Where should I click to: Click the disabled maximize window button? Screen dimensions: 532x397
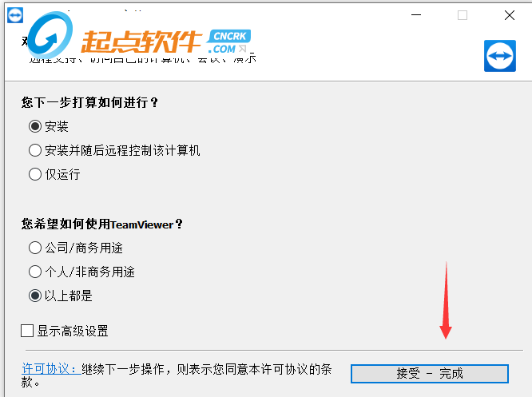point(463,15)
